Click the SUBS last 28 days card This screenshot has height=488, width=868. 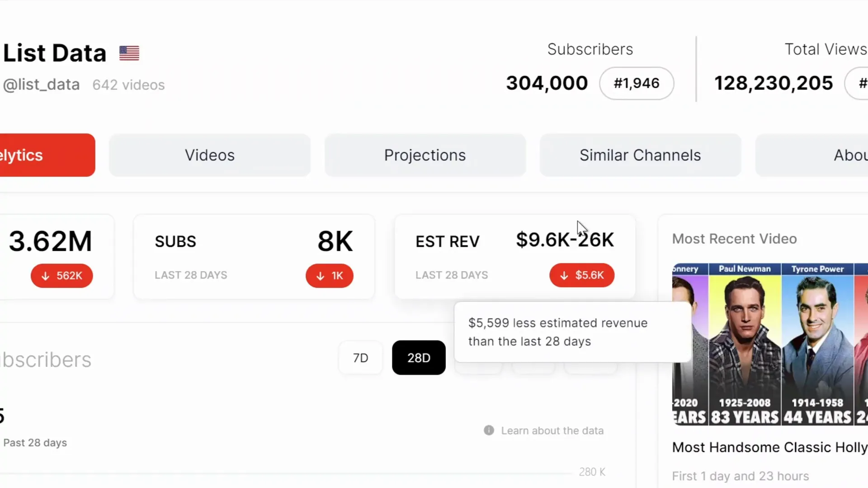tap(254, 257)
